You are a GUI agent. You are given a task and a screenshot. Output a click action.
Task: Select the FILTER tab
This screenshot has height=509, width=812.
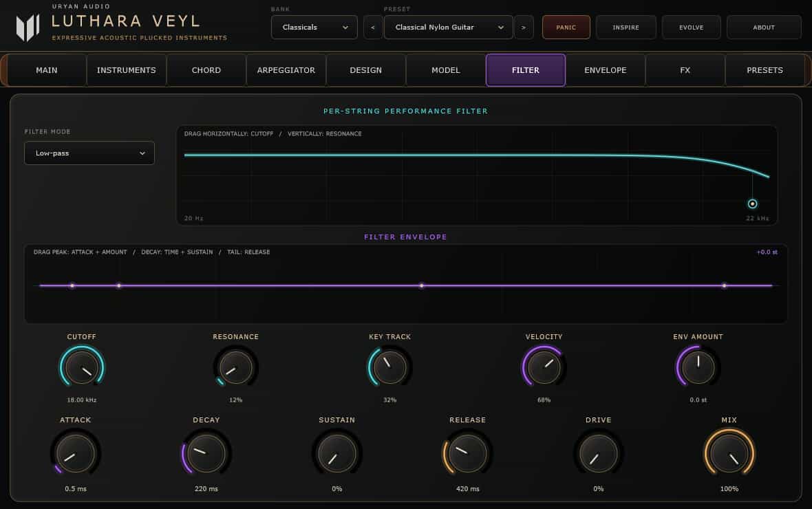tap(526, 70)
